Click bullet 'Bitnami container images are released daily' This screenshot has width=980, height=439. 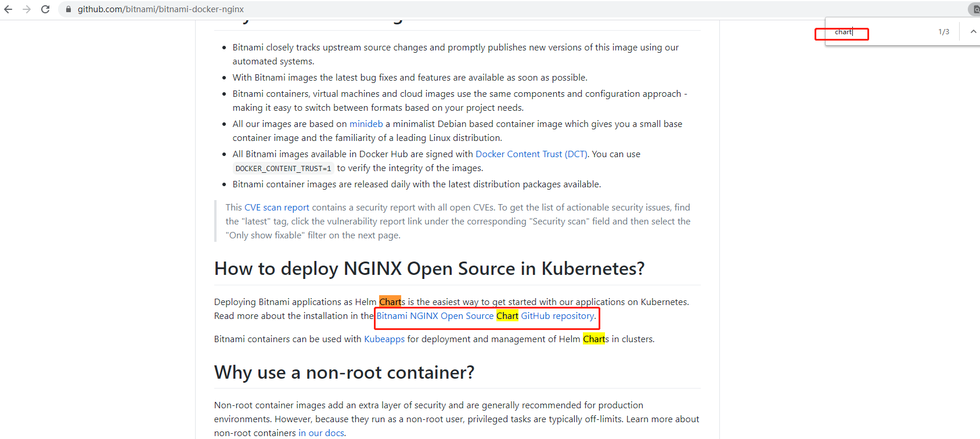(417, 184)
